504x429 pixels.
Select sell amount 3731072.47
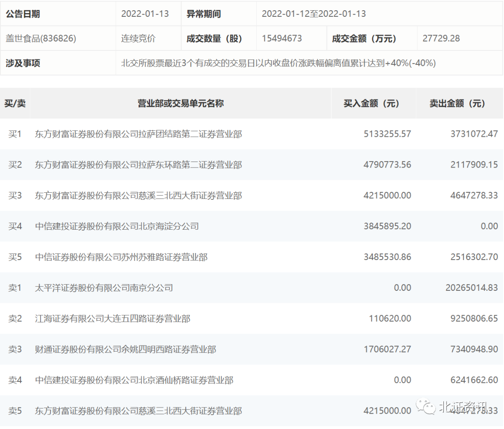click(474, 134)
